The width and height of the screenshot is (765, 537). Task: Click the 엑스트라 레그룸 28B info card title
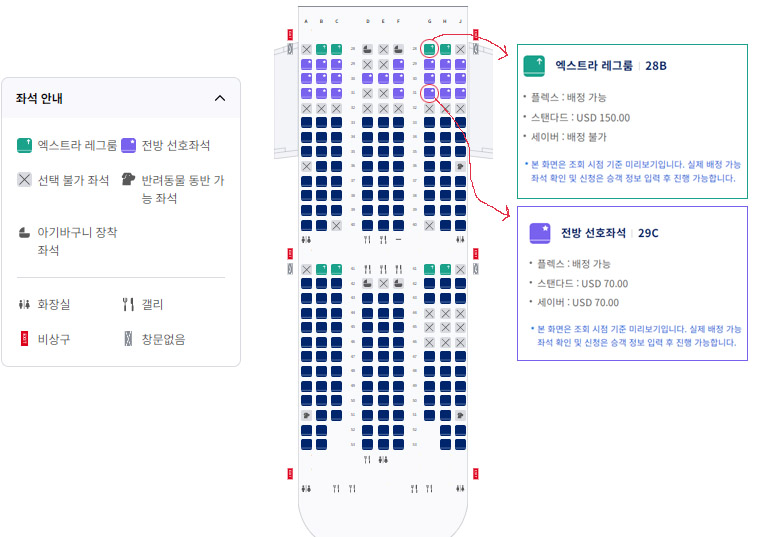pos(610,65)
